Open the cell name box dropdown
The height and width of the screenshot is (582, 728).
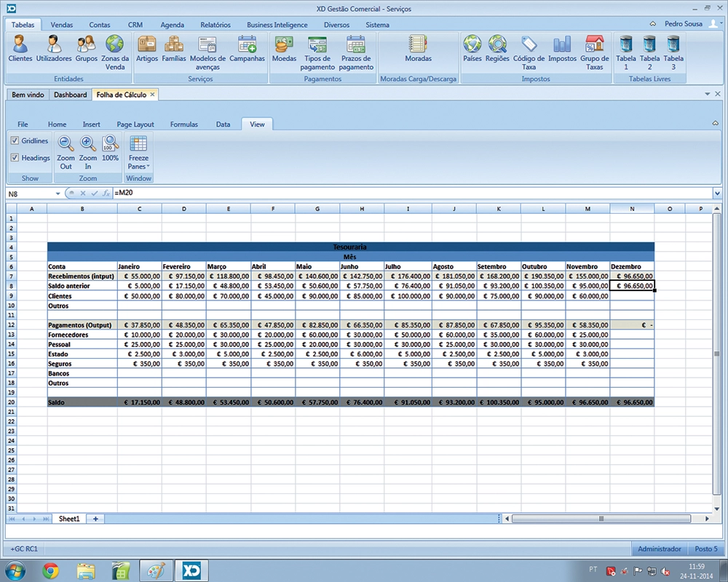point(58,194)
